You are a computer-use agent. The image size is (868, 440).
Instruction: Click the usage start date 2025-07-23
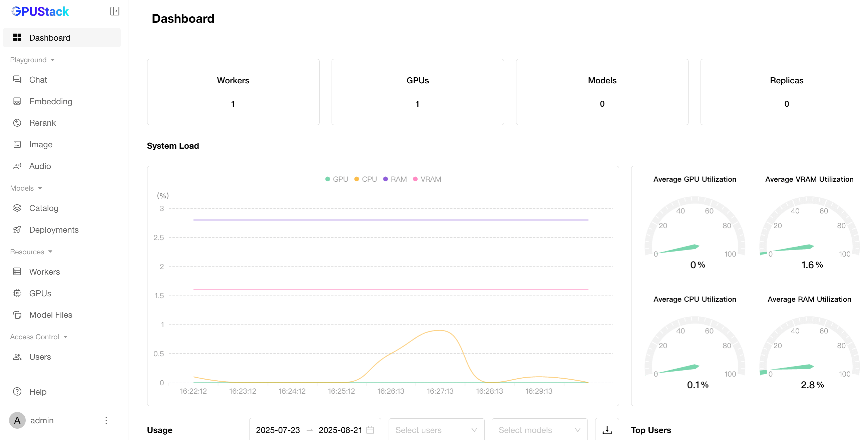278,430
